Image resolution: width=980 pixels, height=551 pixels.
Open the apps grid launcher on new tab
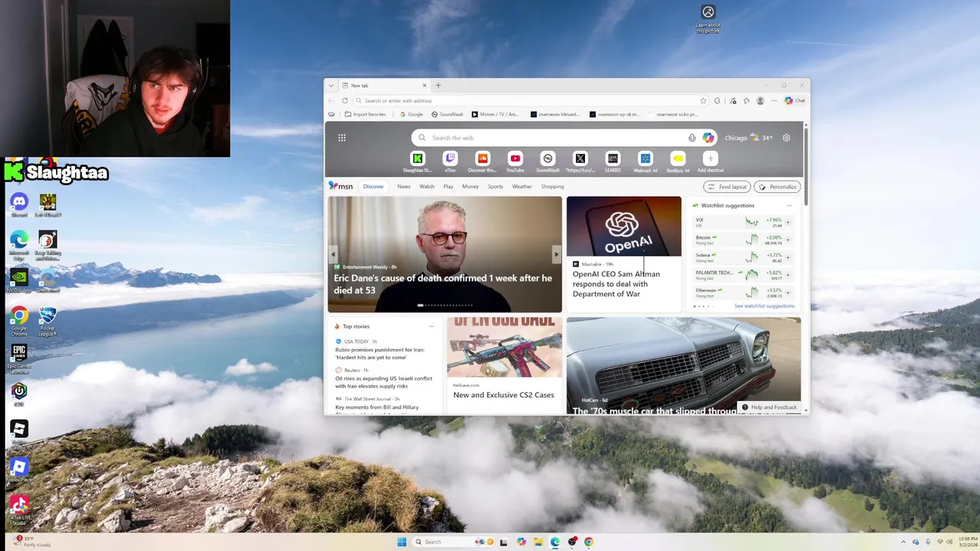pos(341,138)
